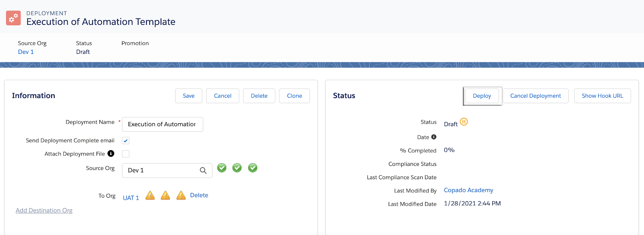Screen dimensions: 644x235
Task: Click first warning triangle next to UAT 1
Action: coord(150,195)
